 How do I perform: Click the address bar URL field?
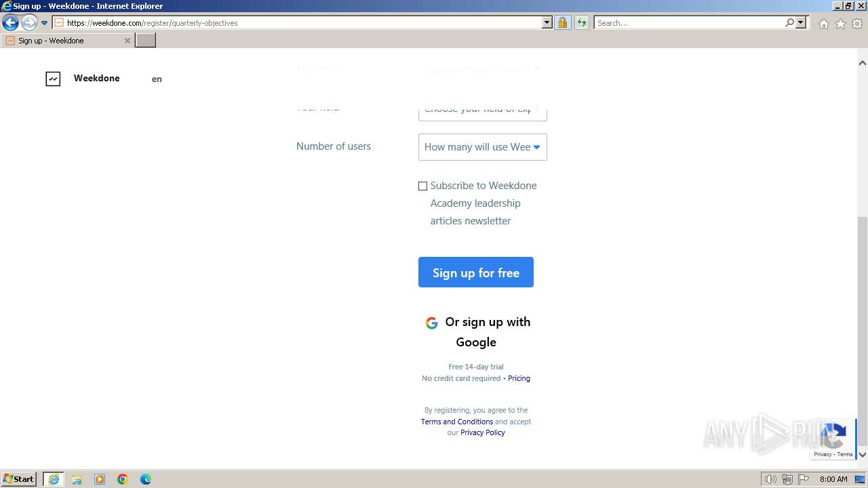[x=297, y=22]
